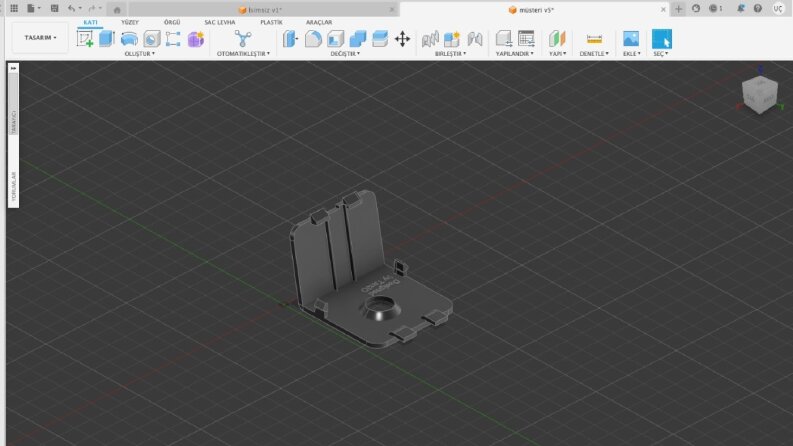Select the Move/Copy arrows tool
Screen dimensions: 793x446
tap(403, 39)
